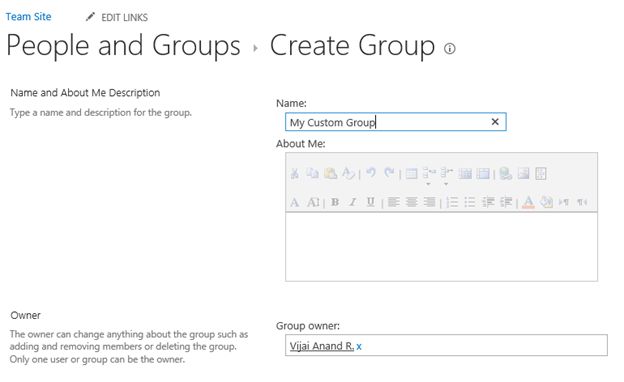Insert a bulleted list
The image size is (624, 382).
(x=470, y=202)
